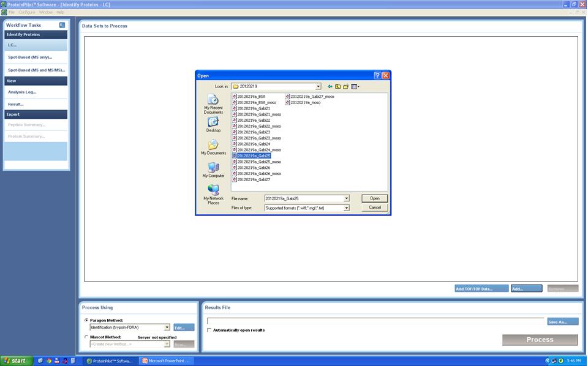Enable Automatically open results checkbox
Viewport: 588px width, 366px height.
(x=209, y=330)
